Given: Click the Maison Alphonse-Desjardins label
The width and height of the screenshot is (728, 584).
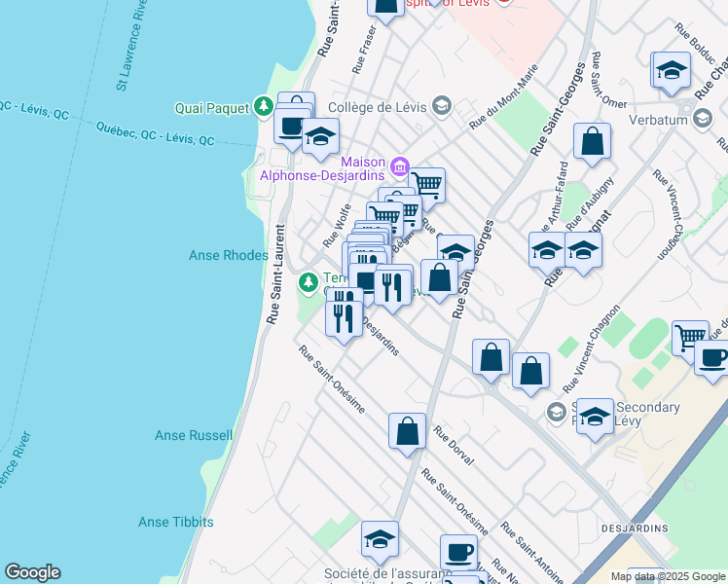Looking at the screenshot, I should pyautogui.click(x=323, y=169).
